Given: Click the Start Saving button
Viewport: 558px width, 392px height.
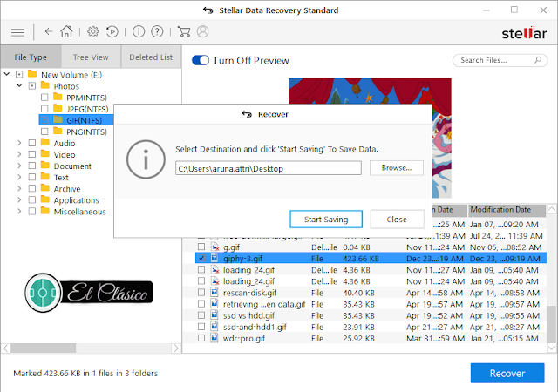Looking at the screenshot, I should [x=326, y=220].
